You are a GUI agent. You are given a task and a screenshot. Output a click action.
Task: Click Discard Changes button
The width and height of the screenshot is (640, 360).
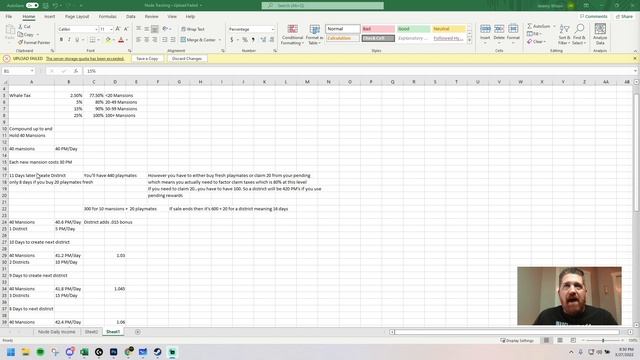[x=187, y=59]
